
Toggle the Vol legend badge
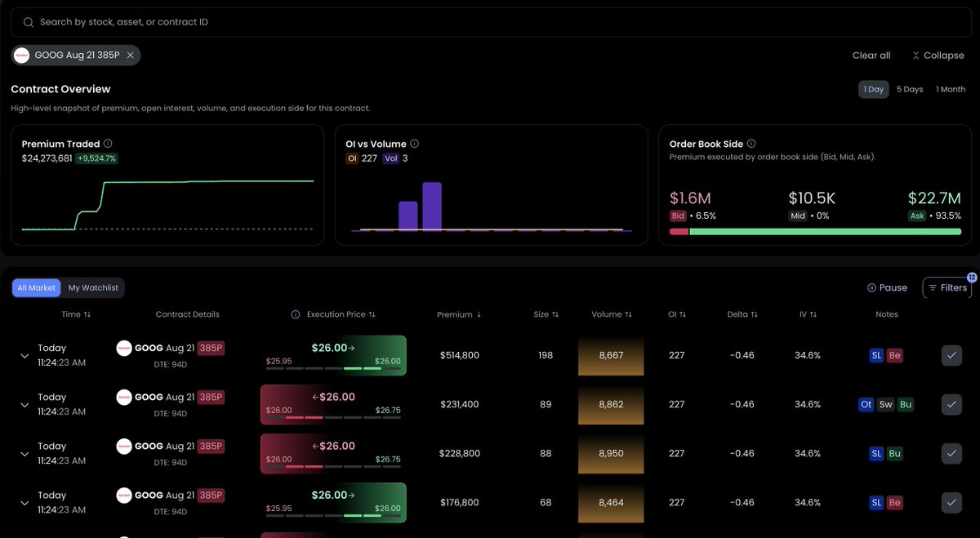[391, 158]
